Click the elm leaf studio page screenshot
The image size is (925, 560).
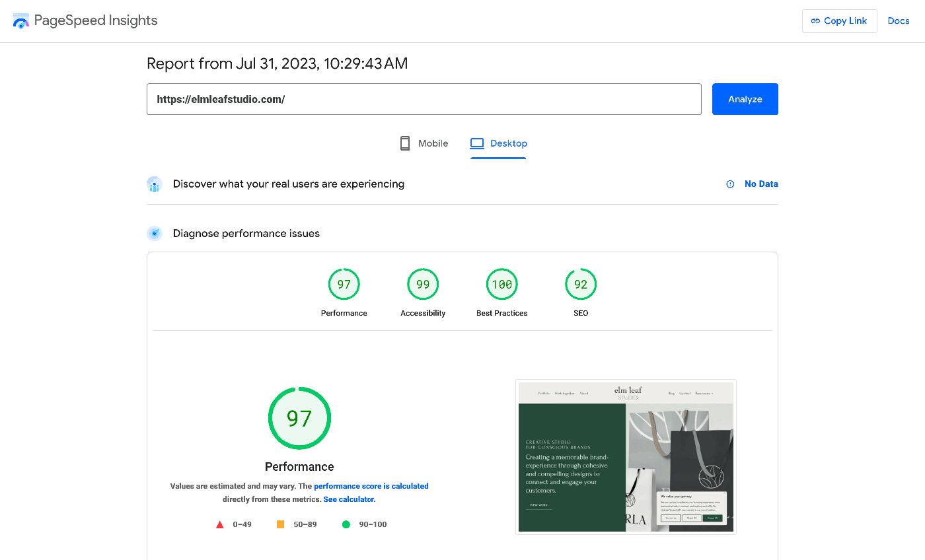[626, 456]
